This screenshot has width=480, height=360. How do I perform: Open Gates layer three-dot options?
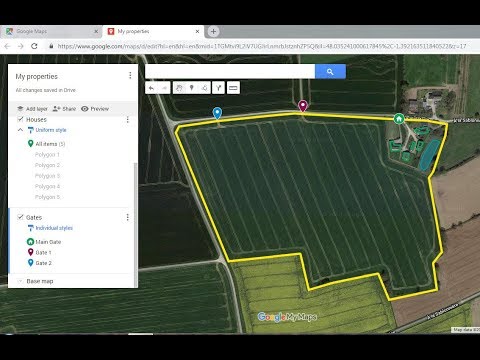pos(127,218)
